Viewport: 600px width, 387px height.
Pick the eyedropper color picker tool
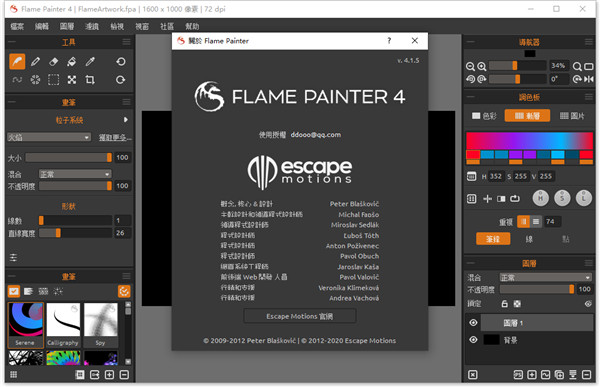pyautogui.click(x=90, y=61)
